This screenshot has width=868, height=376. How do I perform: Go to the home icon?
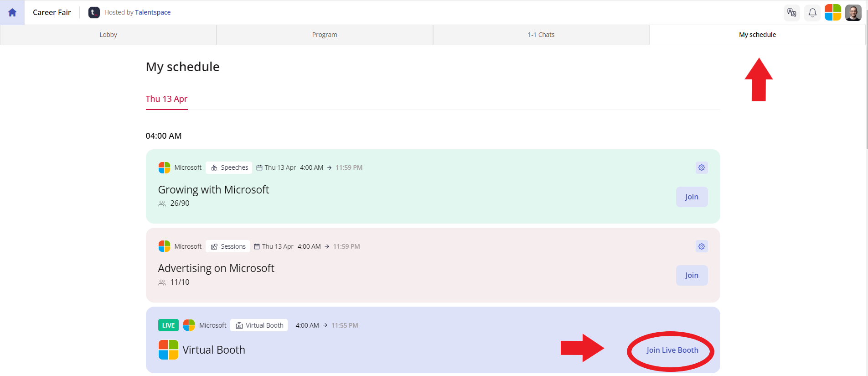(x=12, y=12)
